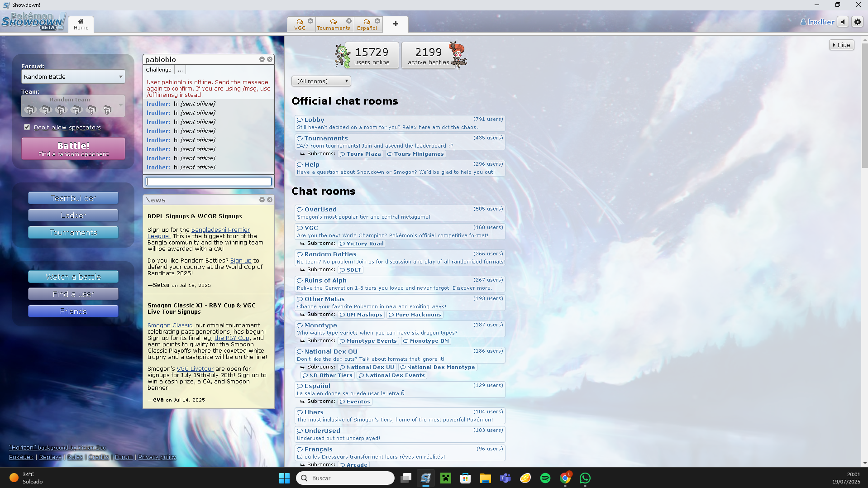Open the Format dropdown showing Random Battle
Screen dimensions: 868x488
click(x=73, y=77)
